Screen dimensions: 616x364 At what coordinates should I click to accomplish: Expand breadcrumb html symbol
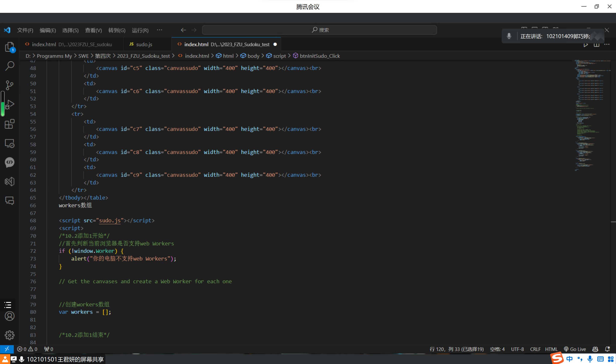tap(225, 56)
